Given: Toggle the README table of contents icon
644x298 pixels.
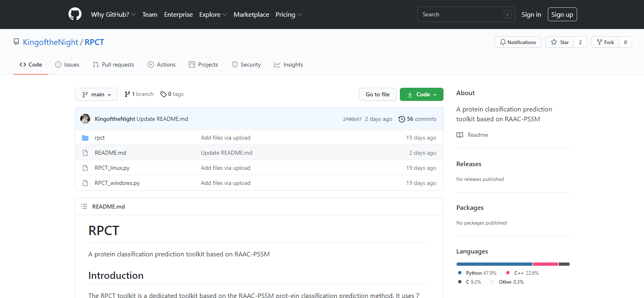Looking at the screenshot, I should pos(84,207).
